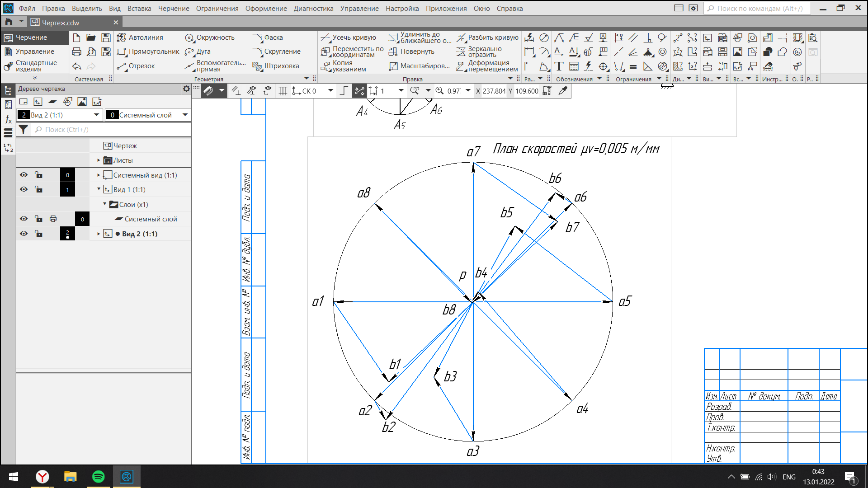Apply the perpendicular constraint icon

(x=648, y=38)
